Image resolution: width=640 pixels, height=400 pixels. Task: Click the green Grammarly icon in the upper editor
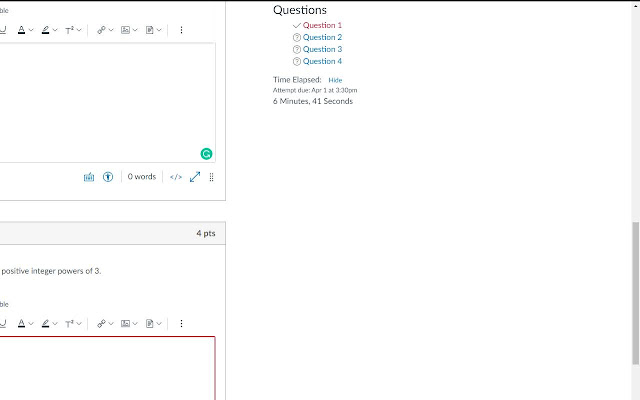(207, 154)
